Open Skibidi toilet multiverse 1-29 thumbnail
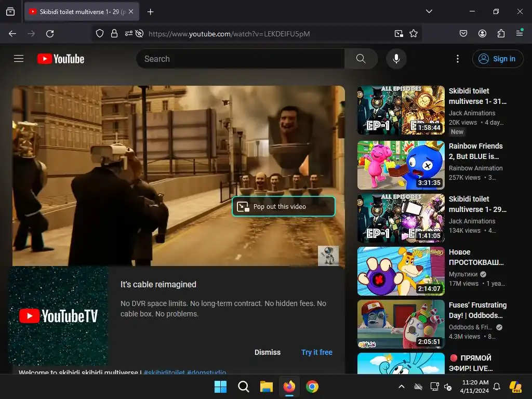The height and width of the screenshot is (399, 532). point(401,218)
